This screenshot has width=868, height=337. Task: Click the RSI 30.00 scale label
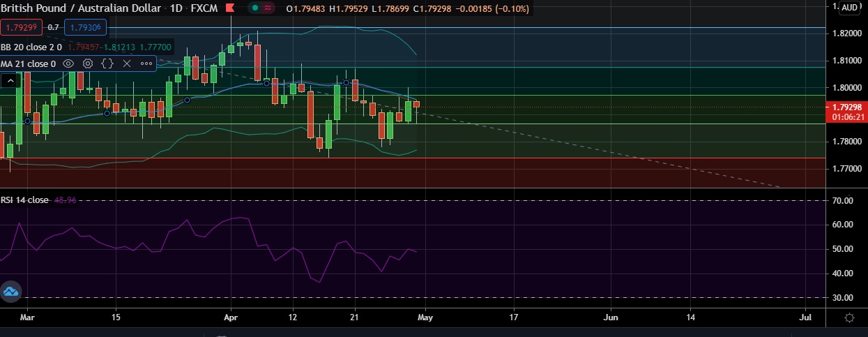(x=843, y=298)
